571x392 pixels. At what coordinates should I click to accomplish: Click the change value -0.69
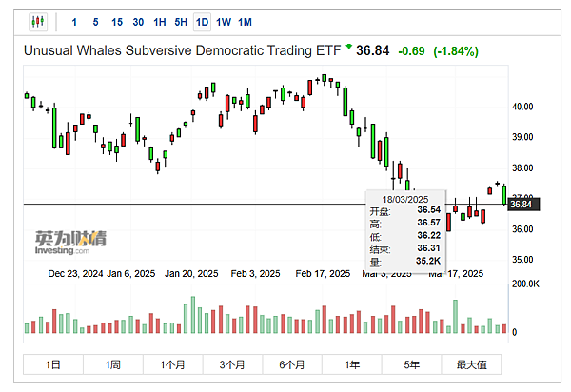411,51
